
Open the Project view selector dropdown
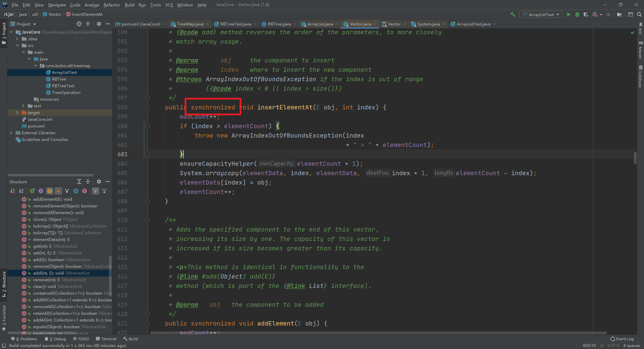23,24
